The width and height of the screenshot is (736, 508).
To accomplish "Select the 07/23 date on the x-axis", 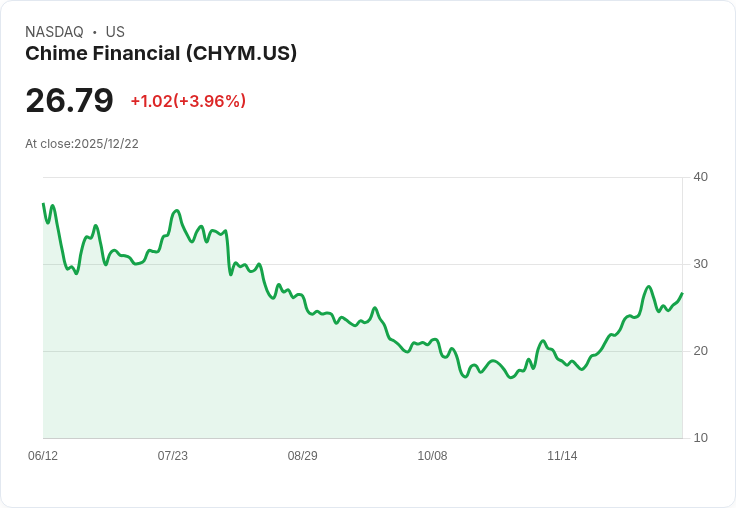I will tap(173, 456).
